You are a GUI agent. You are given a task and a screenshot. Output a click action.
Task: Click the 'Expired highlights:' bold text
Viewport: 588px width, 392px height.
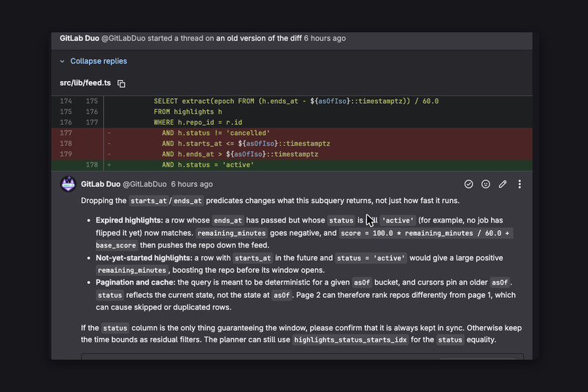coord(129,220)
